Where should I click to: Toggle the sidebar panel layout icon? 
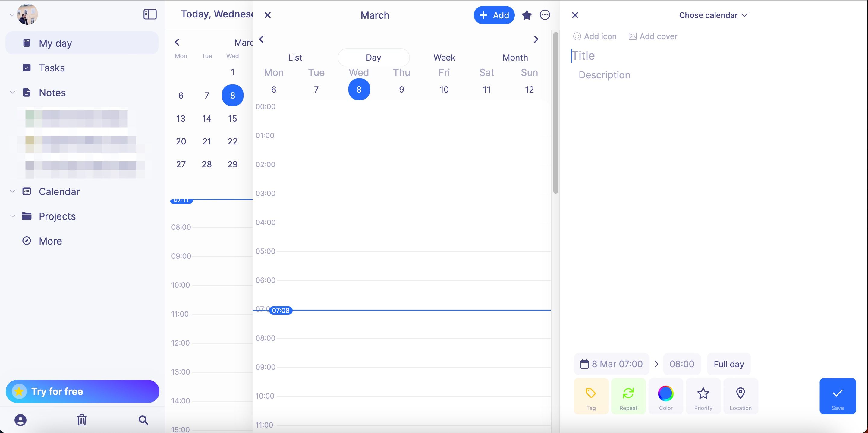click(150, 14)
